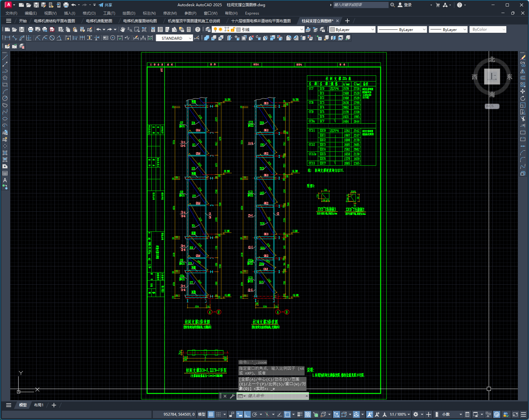Switch to the 电梯机房屋面结构图 drawing tab
Viewport: 529px width, 420px height.
click(140, 21)
